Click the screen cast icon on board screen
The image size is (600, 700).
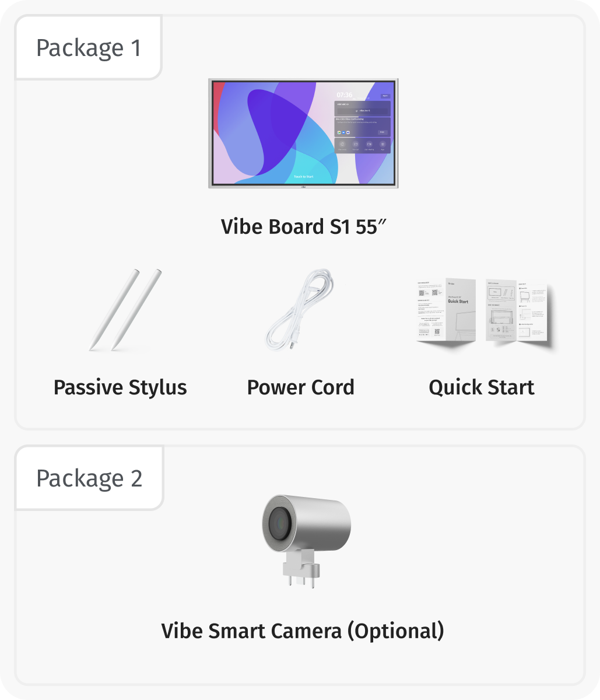(x=355, y=145)
